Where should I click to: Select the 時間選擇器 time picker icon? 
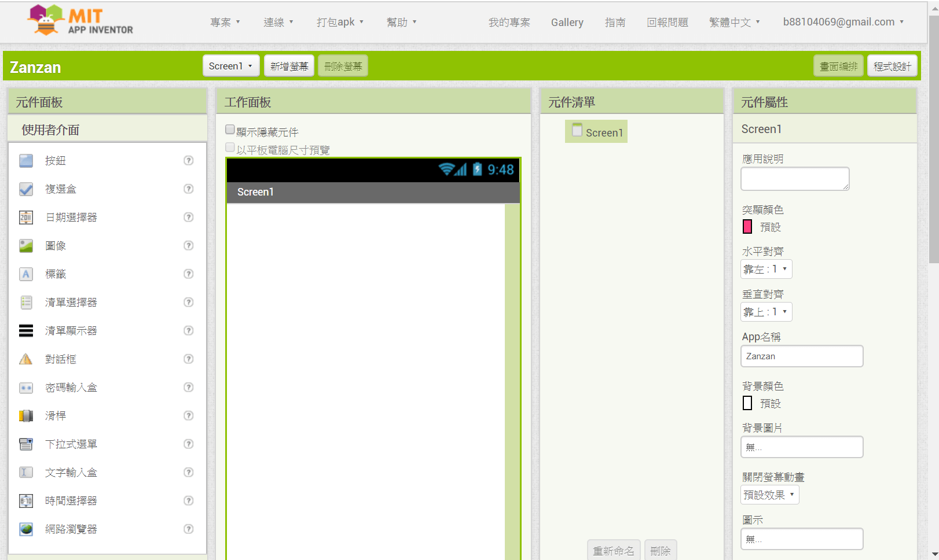point(26,501)
